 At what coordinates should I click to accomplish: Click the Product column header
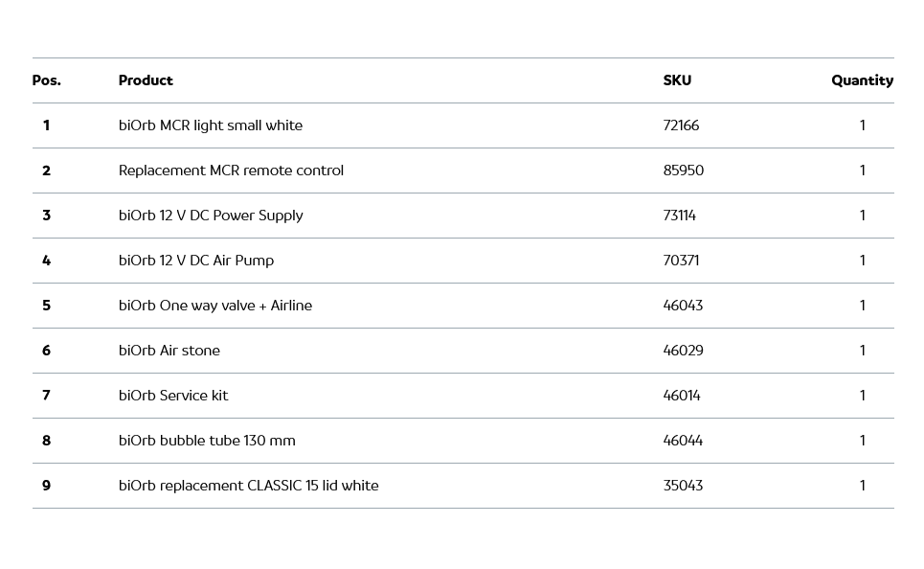coord(146,80)
